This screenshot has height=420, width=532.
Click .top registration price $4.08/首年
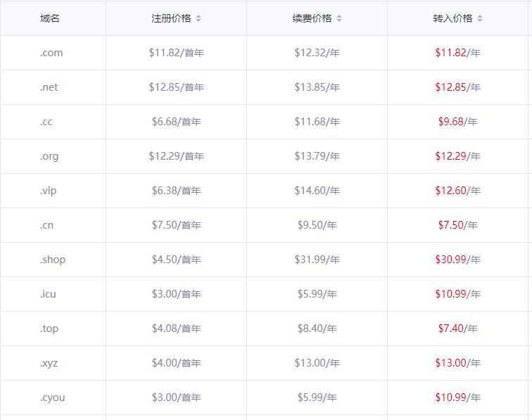[x=177, y=329]
